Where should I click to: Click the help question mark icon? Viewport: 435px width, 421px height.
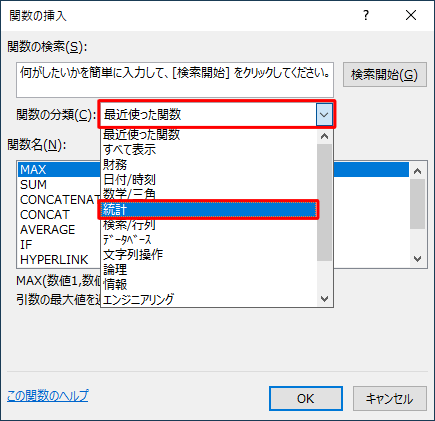(x=366, y=15)
